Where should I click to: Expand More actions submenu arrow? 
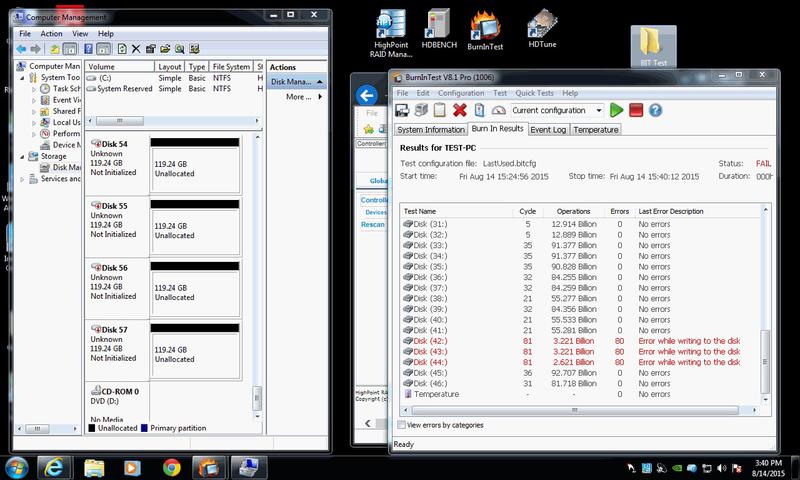coord(320,96)
